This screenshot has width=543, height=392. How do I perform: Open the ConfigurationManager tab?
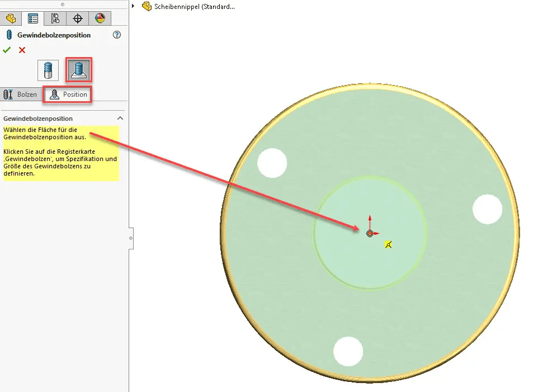click(55, 18)
